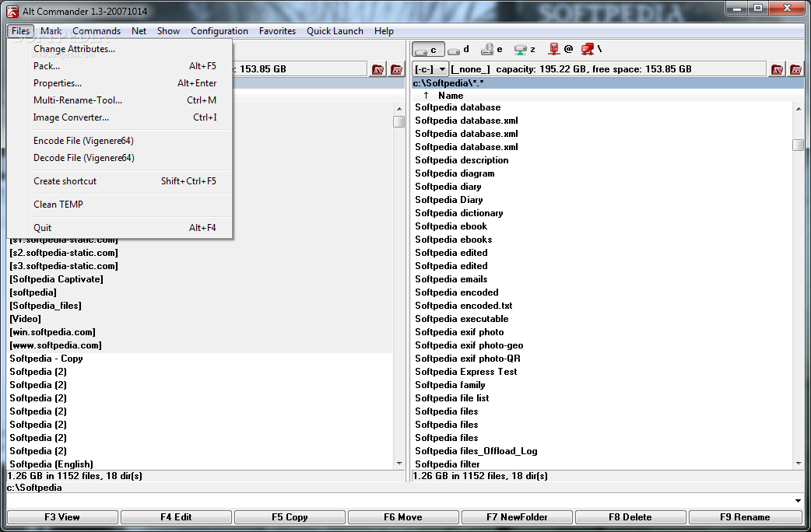Click Alt Commander app icon in title bar

tap(12, 11)
